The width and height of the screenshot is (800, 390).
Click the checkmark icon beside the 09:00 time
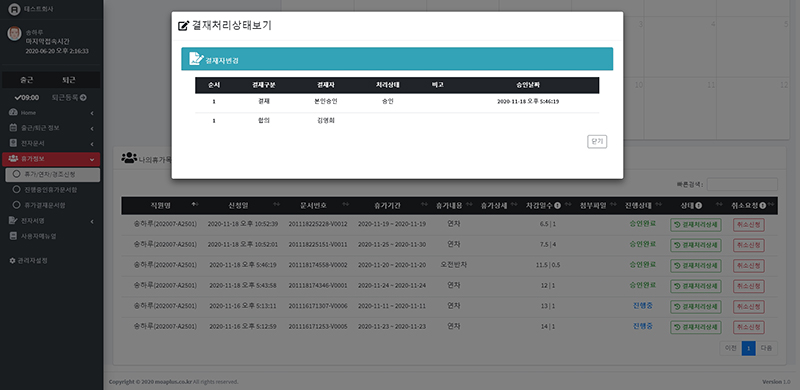pyautogui.click(x=18, y=97)
